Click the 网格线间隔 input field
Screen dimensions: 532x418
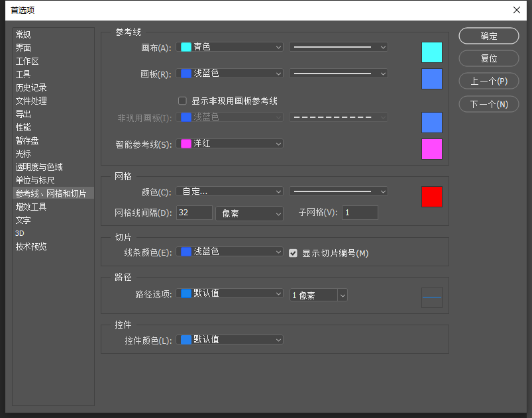[x=194, y=213]
